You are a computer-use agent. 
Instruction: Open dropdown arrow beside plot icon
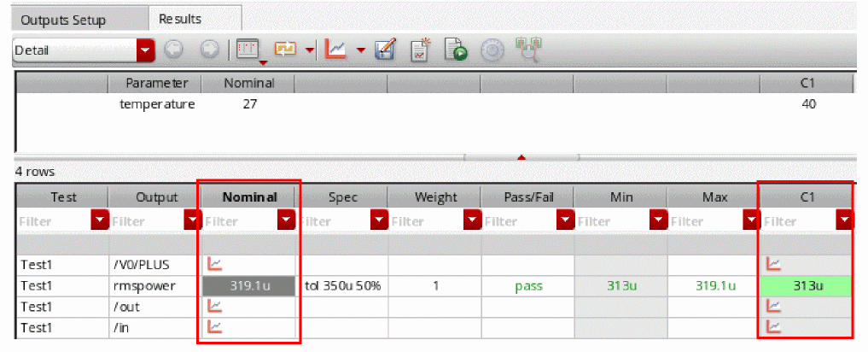tap(360, 50)
